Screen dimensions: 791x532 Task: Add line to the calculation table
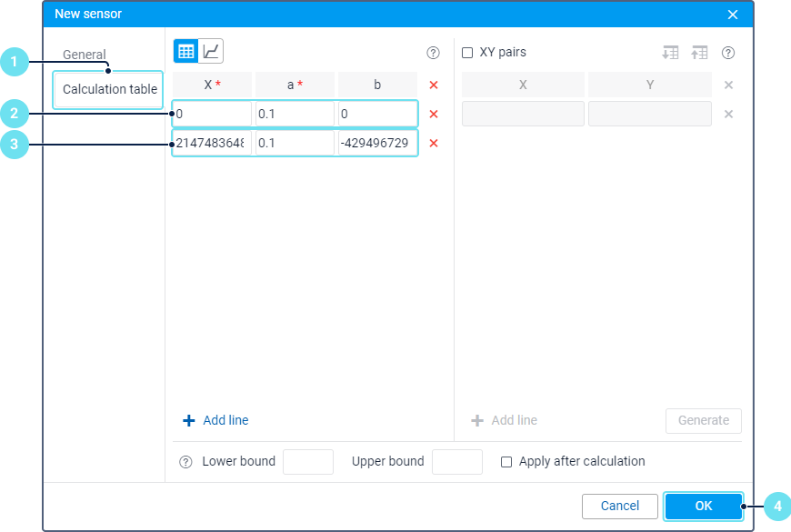[215, 420]
